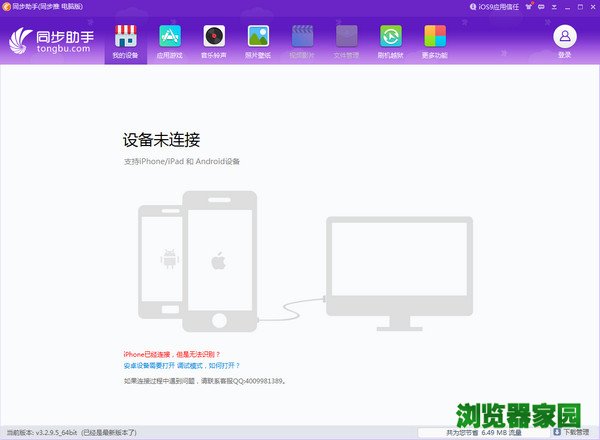Select the 视频影片 video section
The width and height of the screenshot is (600, 440).
tap(302, 41)
